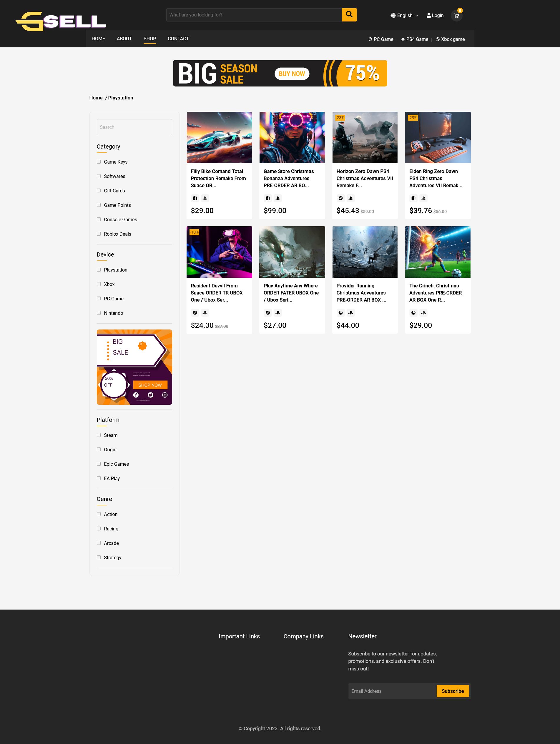Open the ABOUT page

tap(124, 39)
